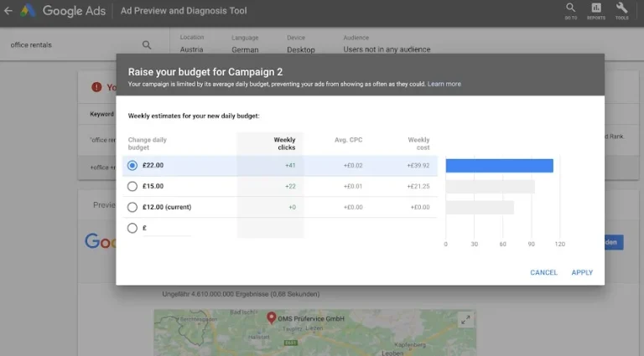Select the £15.00 daily budget option
This screenshot has height=356, width=644.
(x=132, y=186)
